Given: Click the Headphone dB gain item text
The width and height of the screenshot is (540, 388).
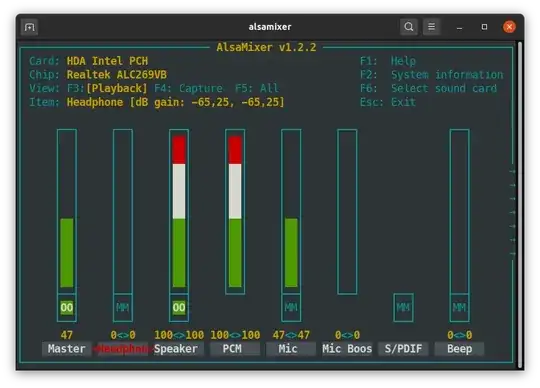Looking at the screenshot, I should (176, 102).
